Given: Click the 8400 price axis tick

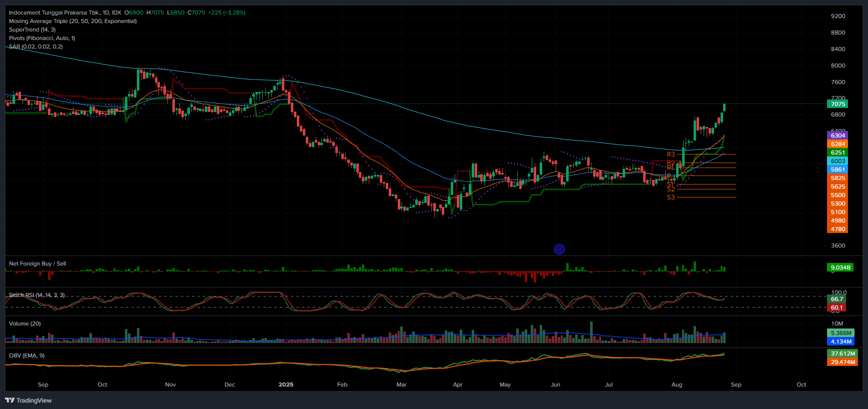Looking at the screenshot, I should tap(838, 49).
